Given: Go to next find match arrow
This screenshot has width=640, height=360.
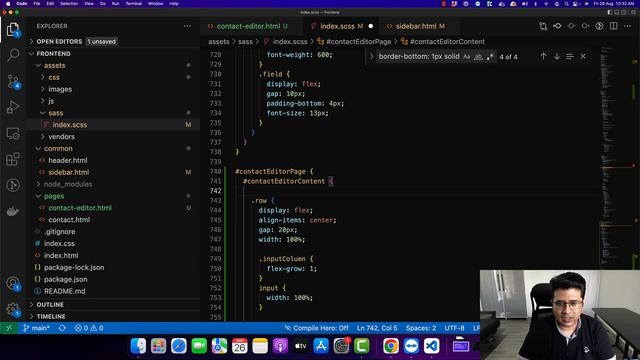Looking at the screenshot, I should (x=557, y=56).
